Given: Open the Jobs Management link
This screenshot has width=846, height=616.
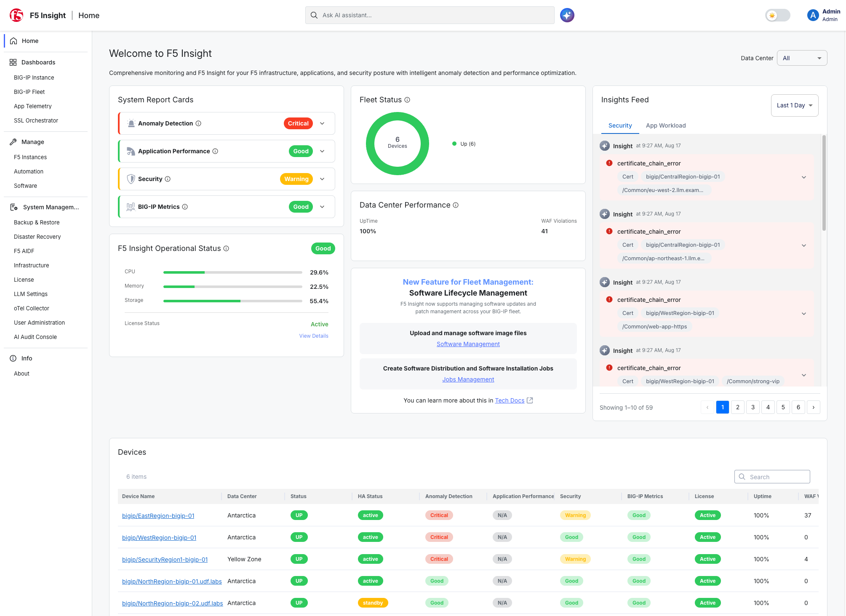Looking at the screenshot, I should 468,379.
